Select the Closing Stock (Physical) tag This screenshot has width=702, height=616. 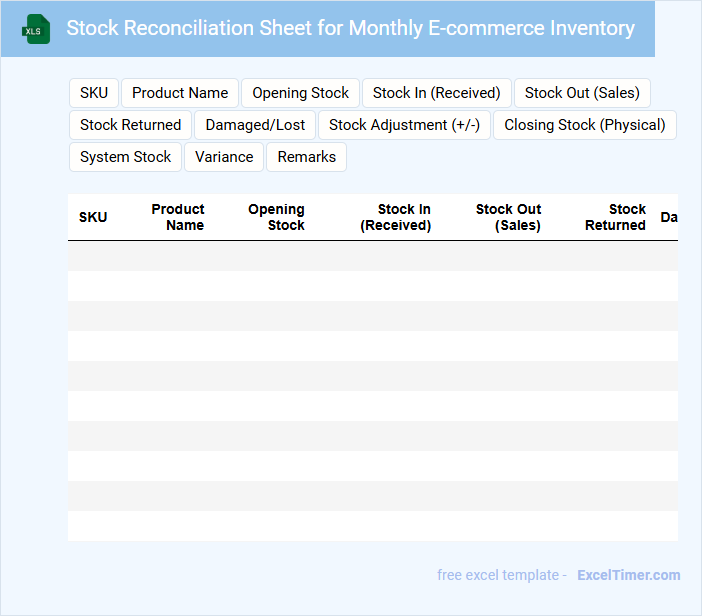coord(585,125)
